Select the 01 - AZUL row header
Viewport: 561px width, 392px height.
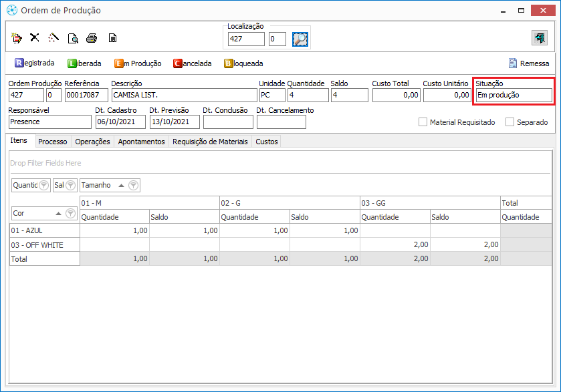point(45,230)
